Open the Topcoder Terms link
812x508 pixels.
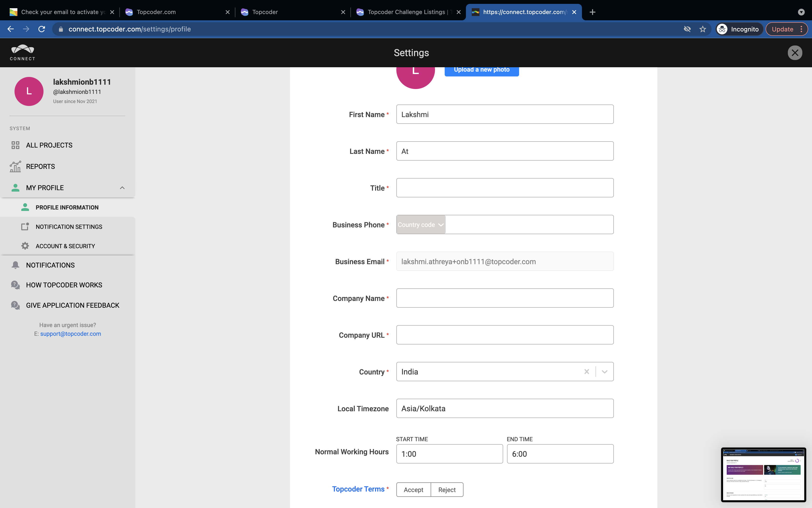pyautogui.click(x=358, y=489)
